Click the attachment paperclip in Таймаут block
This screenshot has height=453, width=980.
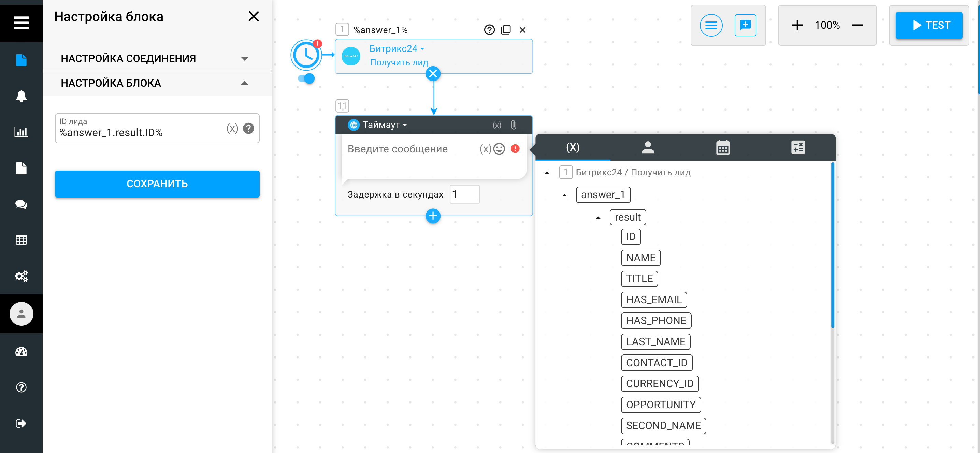(x=514, y=125)
